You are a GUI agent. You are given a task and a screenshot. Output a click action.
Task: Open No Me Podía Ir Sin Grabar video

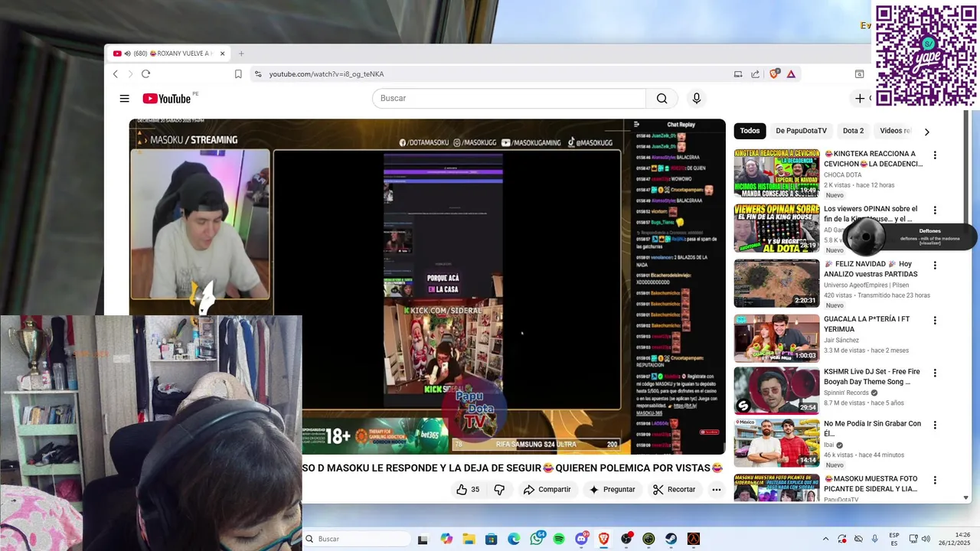776,442
